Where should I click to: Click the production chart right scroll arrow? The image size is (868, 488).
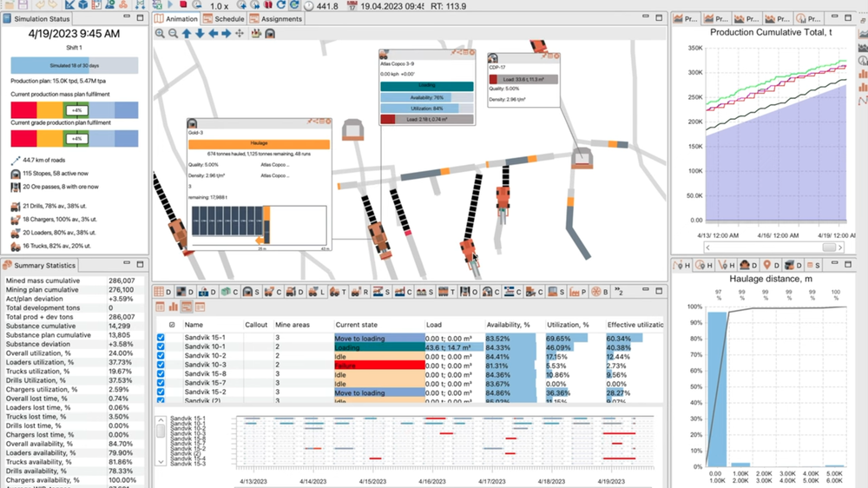point(840,247)
